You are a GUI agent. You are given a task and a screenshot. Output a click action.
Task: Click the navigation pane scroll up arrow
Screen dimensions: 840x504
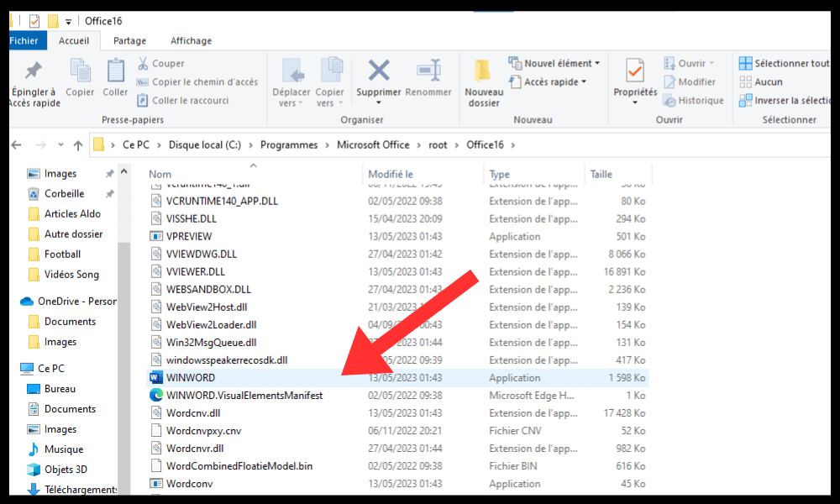click(x=123, y=171)
